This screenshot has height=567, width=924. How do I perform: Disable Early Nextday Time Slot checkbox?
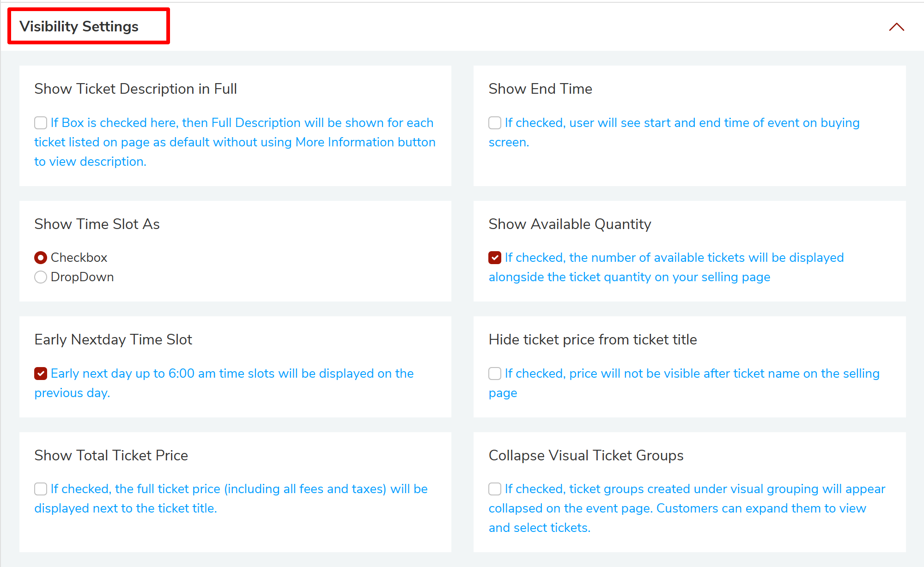(41, 374)
